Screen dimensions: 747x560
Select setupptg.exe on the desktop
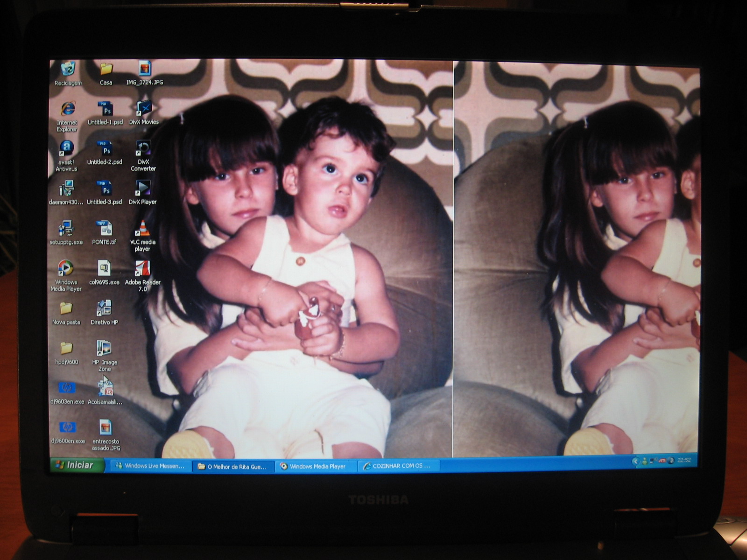point(66,233)
